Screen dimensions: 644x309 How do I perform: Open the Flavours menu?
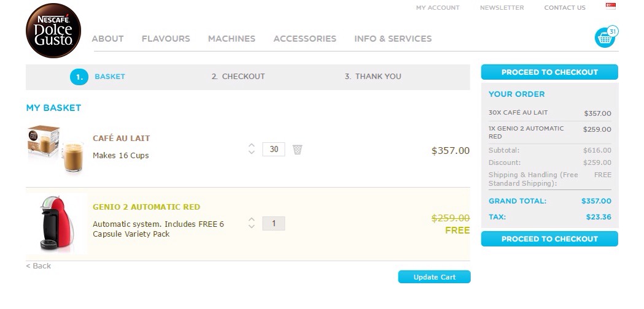(166, 39)
